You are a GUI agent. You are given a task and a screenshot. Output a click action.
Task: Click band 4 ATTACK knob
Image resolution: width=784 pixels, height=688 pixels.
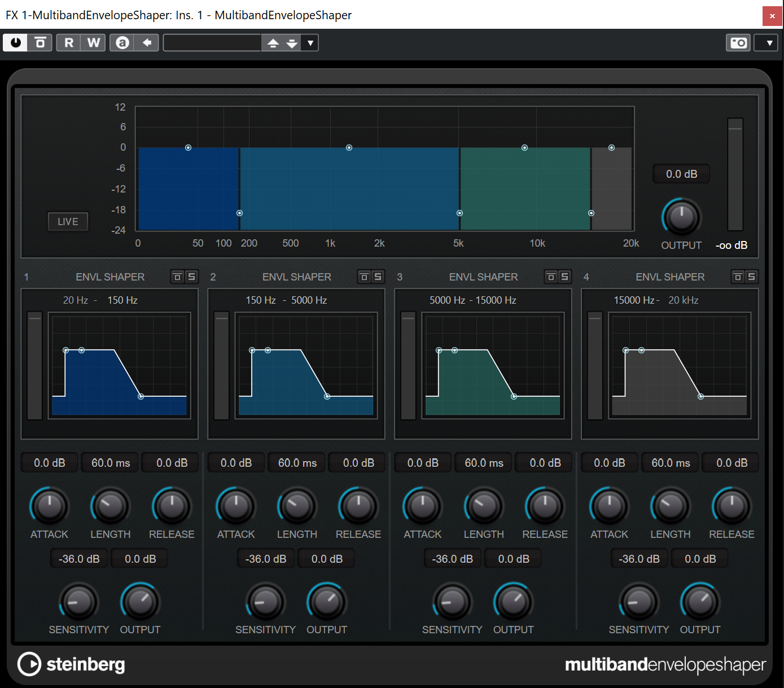pos(610,506)
